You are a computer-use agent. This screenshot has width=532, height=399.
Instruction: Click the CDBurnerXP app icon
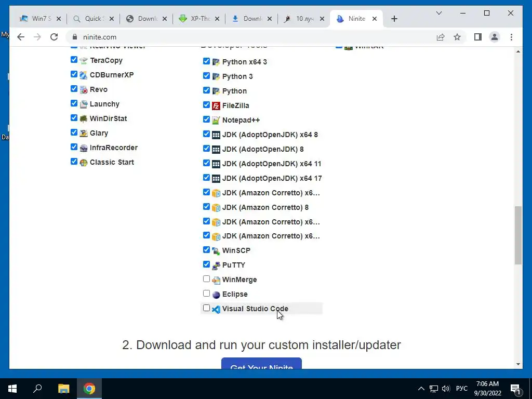point(84,75)
